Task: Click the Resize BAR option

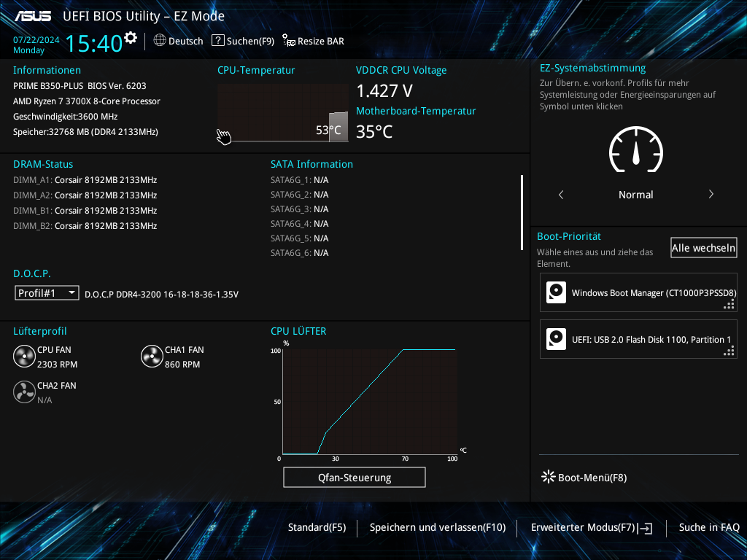Action: pos(321,41)
